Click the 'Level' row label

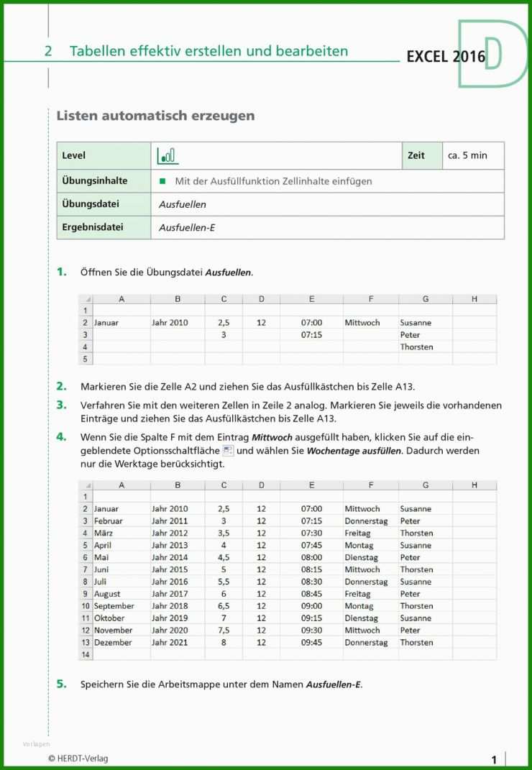73,156
